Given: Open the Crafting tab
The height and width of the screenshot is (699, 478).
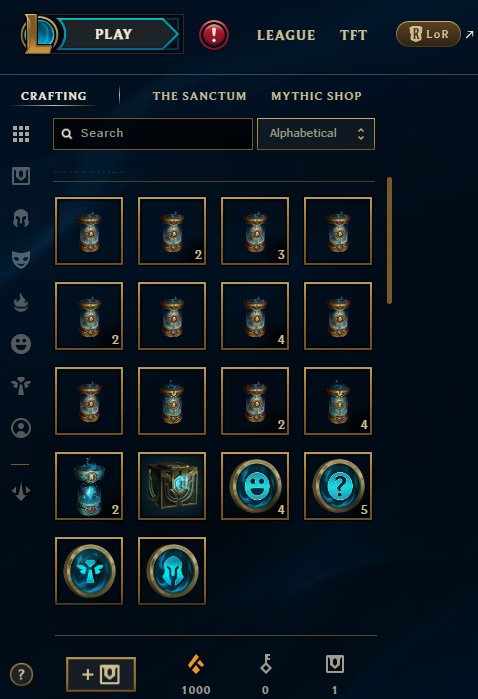Looking at the screenshot, I should 54,96.
